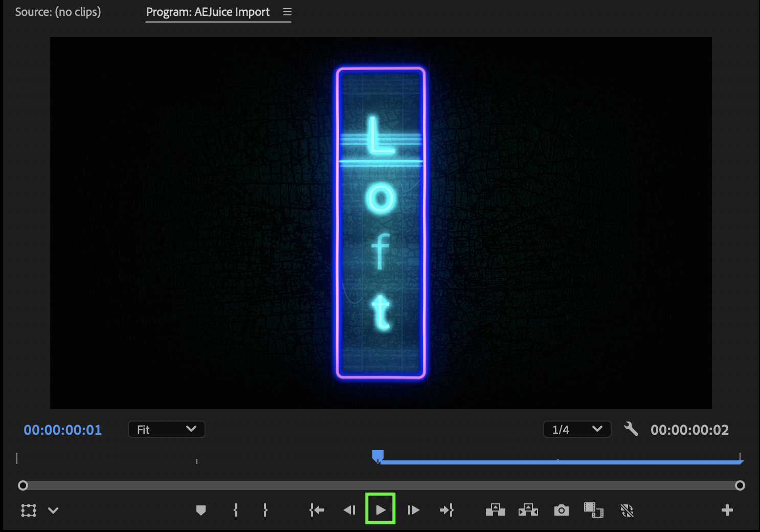Switch to Source (no clips) tab
Screen dimensions: 760x532
pos(58,12)
